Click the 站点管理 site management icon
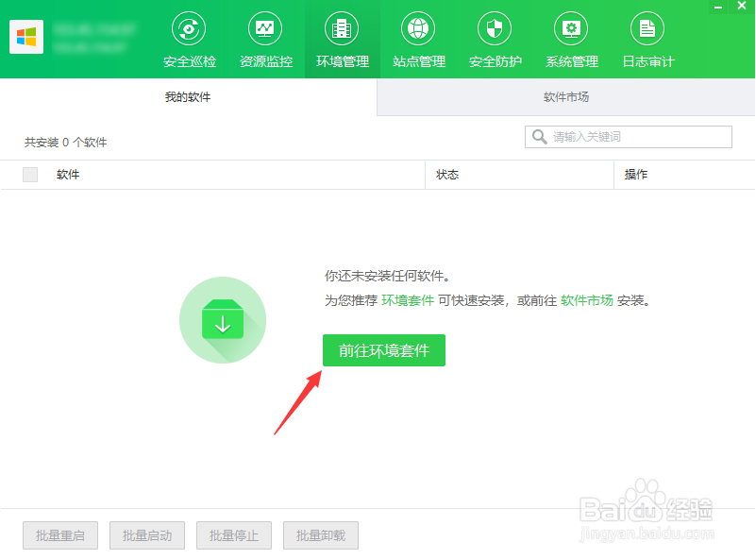 coord(418,38)
